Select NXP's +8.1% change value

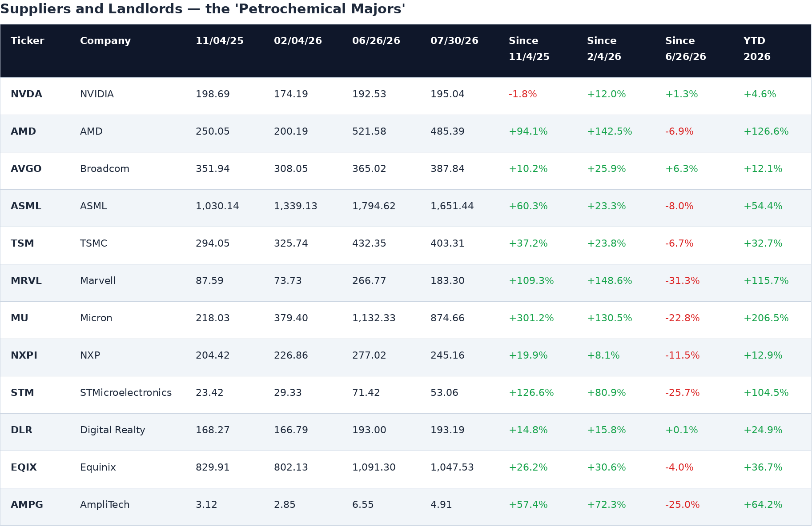(x=603, y=355)
